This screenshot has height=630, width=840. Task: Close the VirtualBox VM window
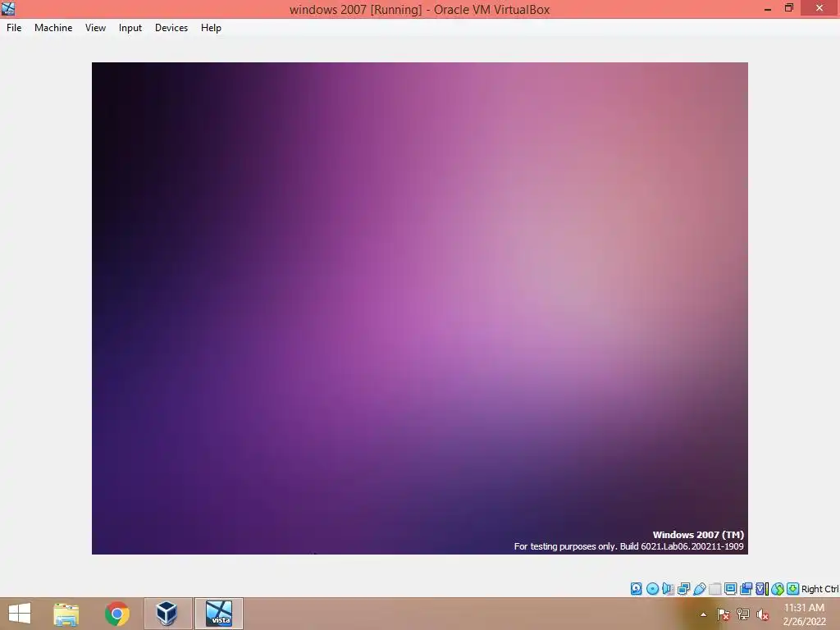point(819,8)
